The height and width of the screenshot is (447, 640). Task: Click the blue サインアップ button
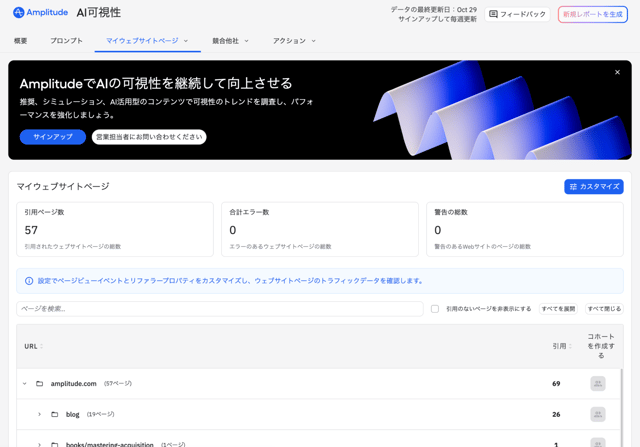click(53, 137)
